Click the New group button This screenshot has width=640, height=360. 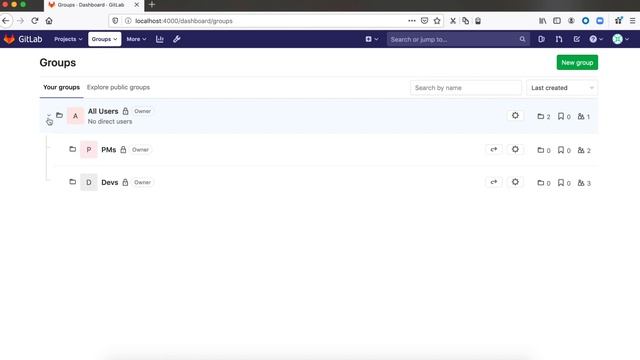[577, 62]
